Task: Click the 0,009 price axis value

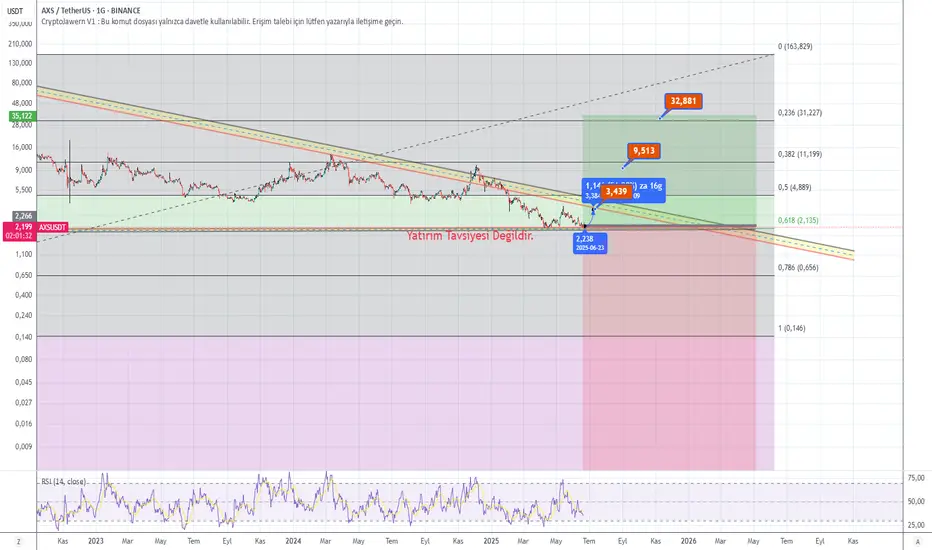Action: pos(24,447)
